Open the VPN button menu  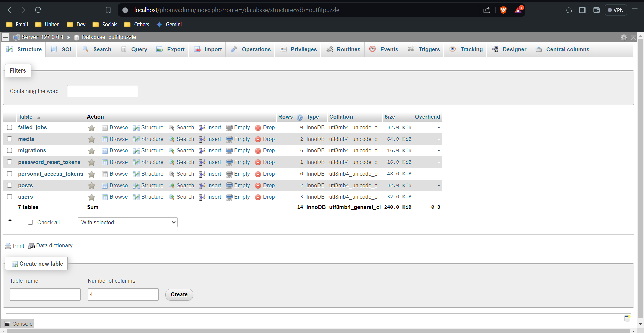point(615,10)
